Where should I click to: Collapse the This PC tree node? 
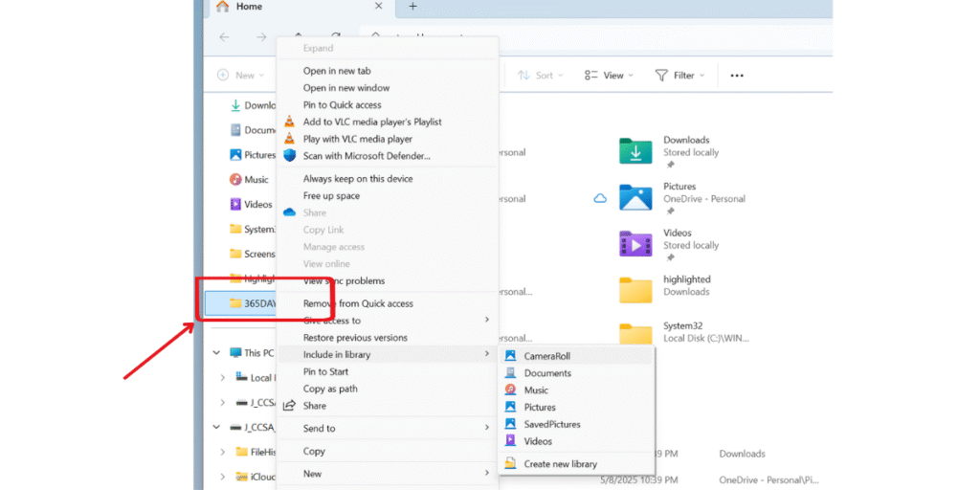point(217,352)
